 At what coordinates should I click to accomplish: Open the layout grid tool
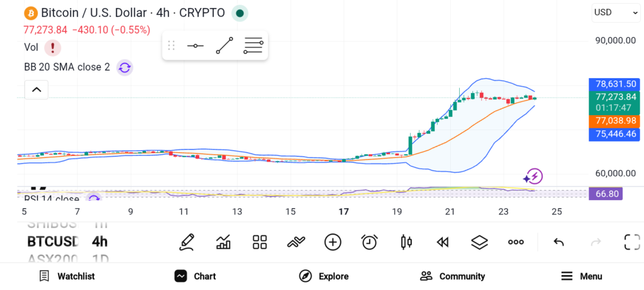[260, 242]
